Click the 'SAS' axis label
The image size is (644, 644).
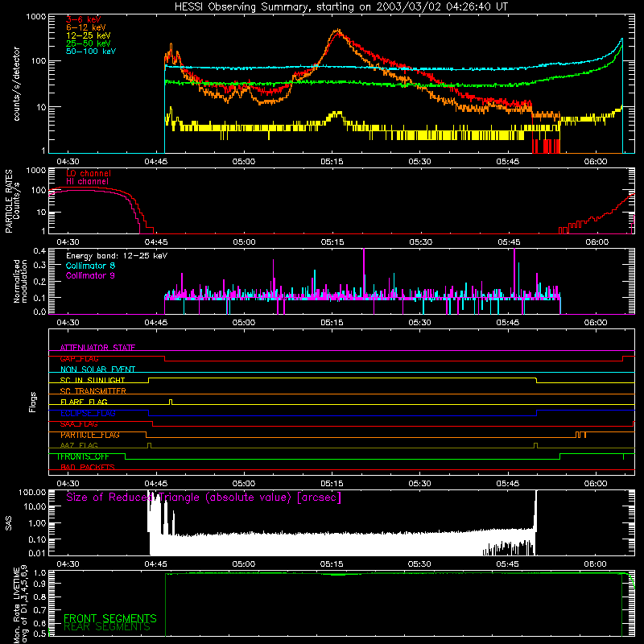[8, 523]
